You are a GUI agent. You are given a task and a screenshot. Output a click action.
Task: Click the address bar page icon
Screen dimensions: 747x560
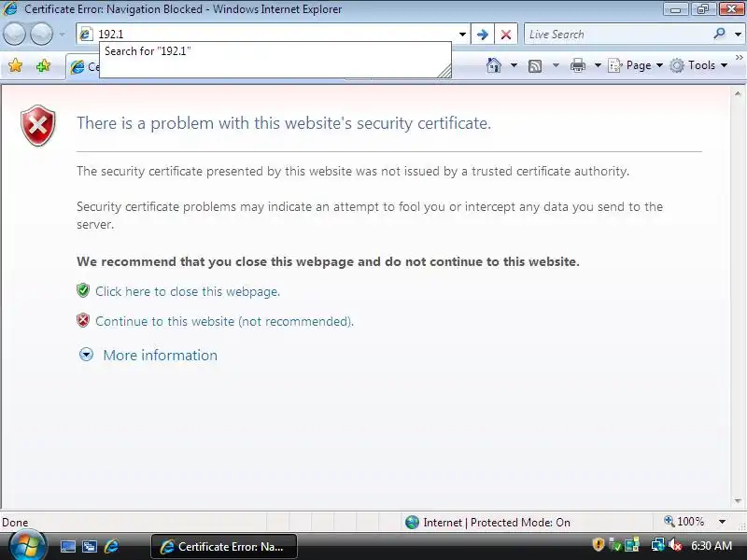coord(86,35)
